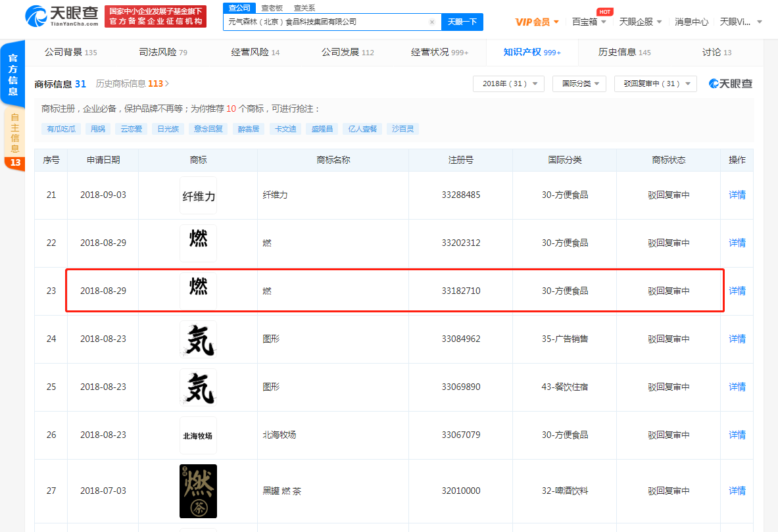Click the 申请日期 column header
The image size is (778, 532).
pyautogui.click(x=103, y=160)
